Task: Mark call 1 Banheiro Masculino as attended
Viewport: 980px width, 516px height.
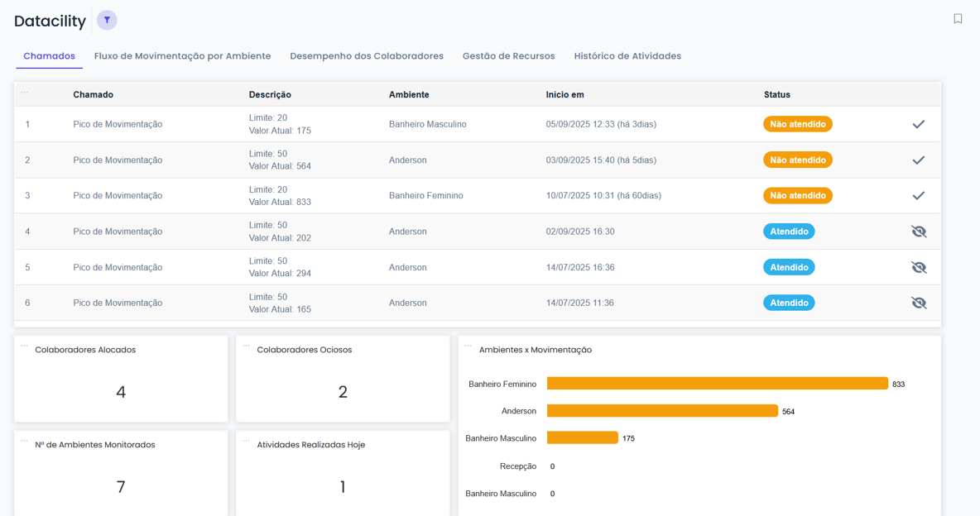Action: coord(918,124)
